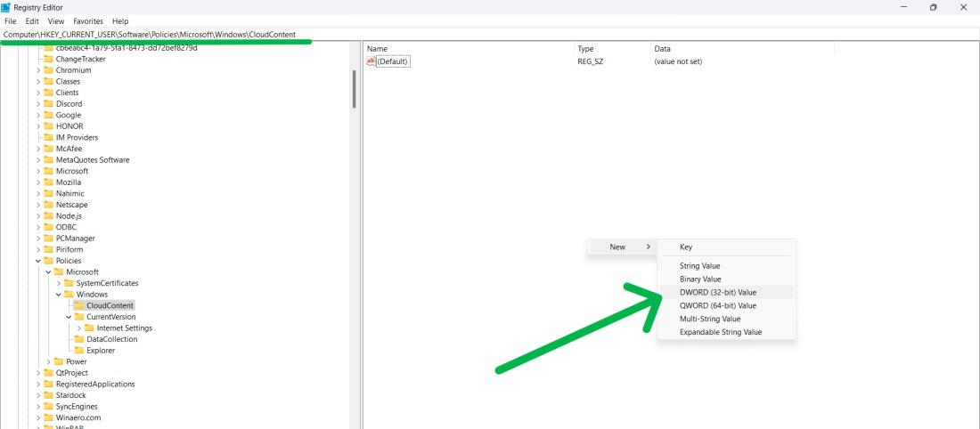Image resolution: width=980 pixels, height=429 pixels.
Task: Expand the Clients key
Action: pyautogui.click(x=38, y=93)
